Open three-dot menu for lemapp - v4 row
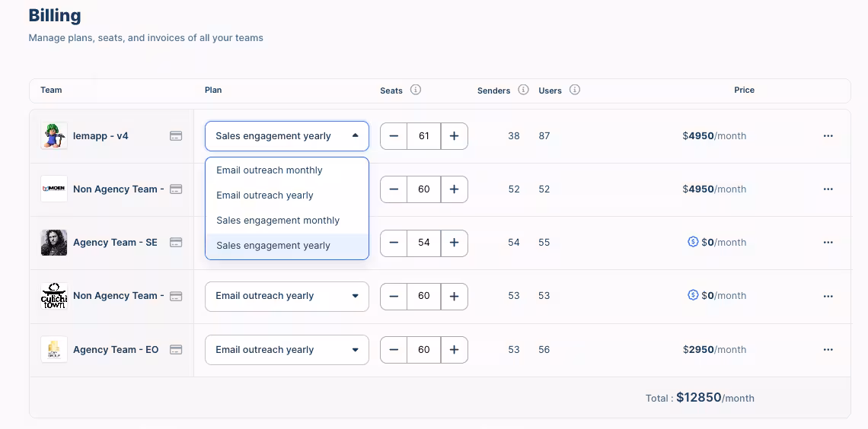 tap(828, 136)
